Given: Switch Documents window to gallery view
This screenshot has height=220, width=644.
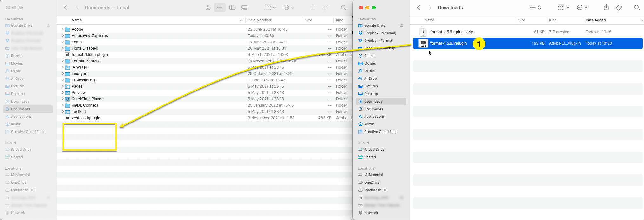Looking at the screenshot, I should [244, 8].
